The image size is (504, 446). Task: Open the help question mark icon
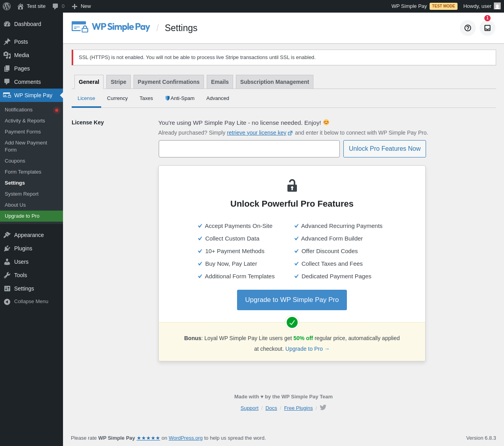point(468,28)
